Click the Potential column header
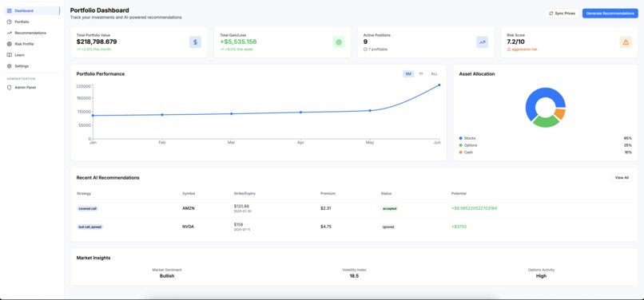The height and width of the screenshot is (300, 644). click(x=459, y=193)
